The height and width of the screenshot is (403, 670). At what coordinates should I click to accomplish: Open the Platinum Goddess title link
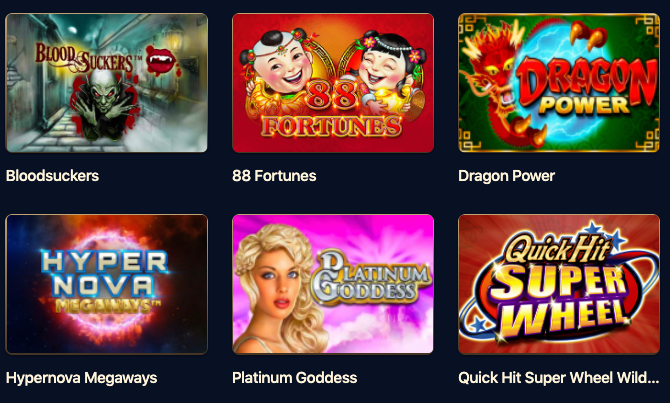(294, 378)
